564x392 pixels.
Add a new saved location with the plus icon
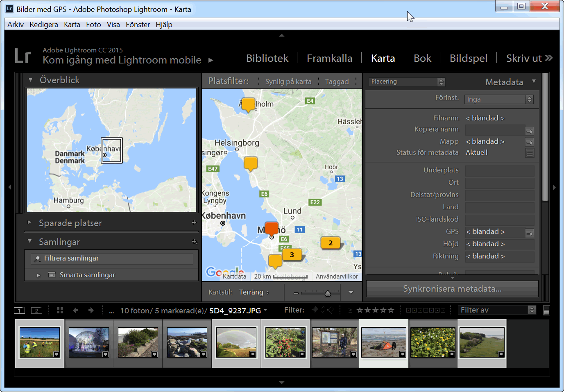tap(194, 222)
